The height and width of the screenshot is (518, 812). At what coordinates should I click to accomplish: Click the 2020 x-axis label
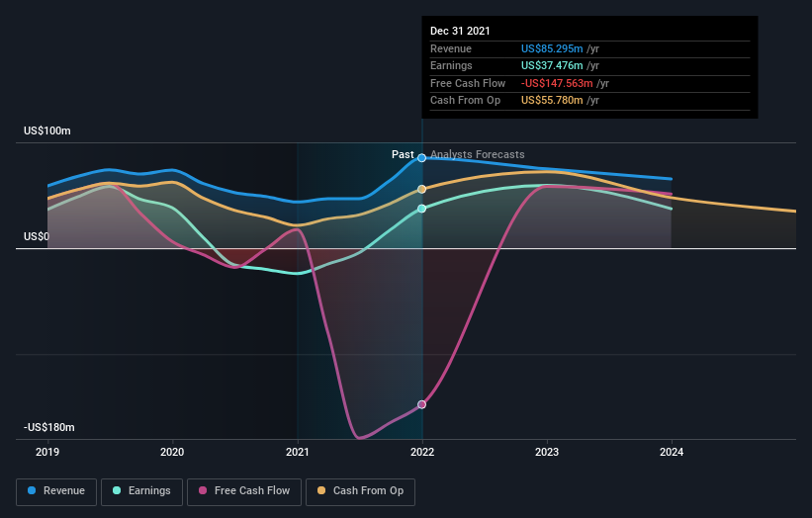pyautogui.click(x=172, y=453)
